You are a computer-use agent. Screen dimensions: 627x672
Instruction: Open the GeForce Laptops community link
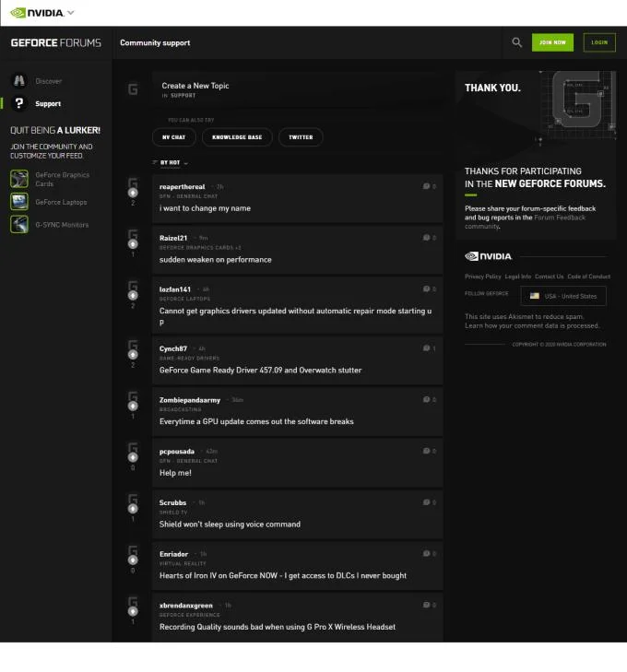click(x=61, y=202)
